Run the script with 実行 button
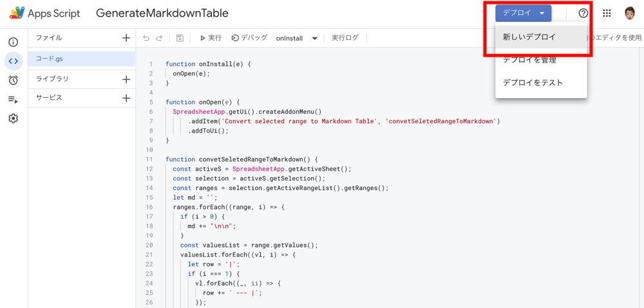This screenshot has height=308, width=644. click(x=211, y=38)
